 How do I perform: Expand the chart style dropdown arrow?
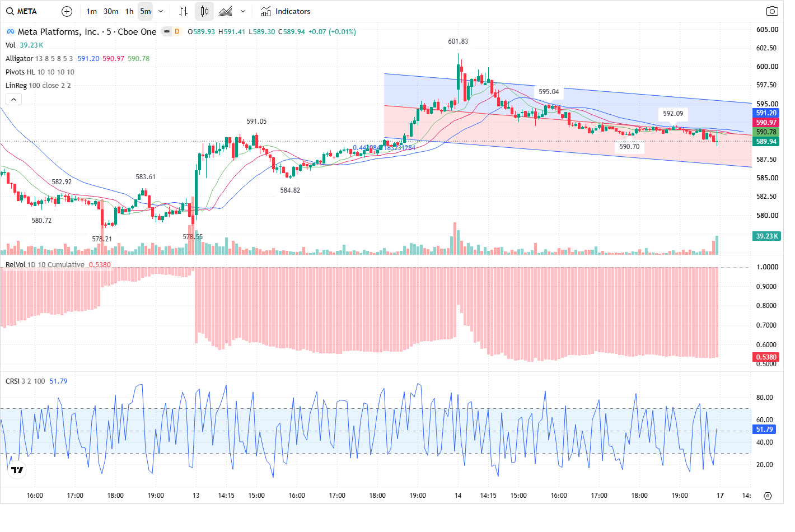[x=242, y=11]
